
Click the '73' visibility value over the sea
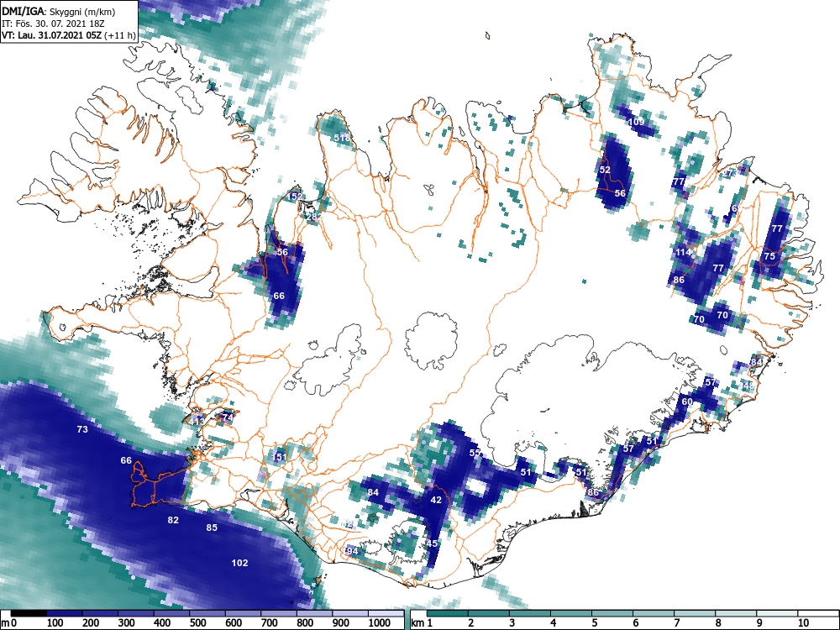82,429
